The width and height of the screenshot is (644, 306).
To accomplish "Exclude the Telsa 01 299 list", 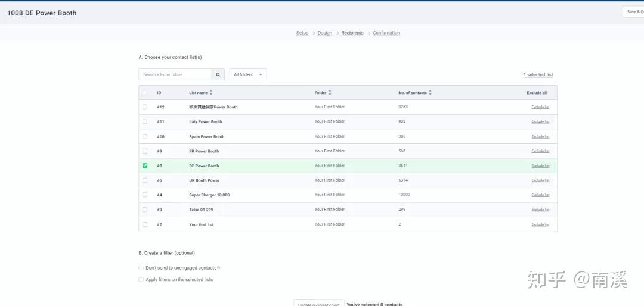I will click(540, 210).
